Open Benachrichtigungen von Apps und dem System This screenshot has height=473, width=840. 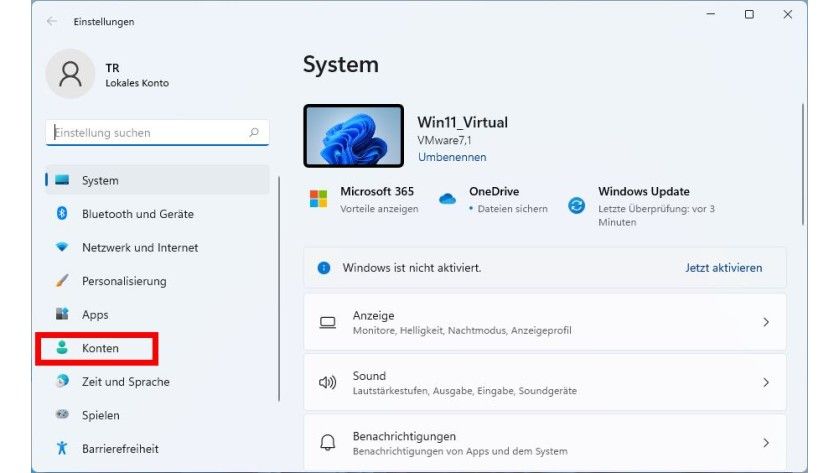(545, 442)
